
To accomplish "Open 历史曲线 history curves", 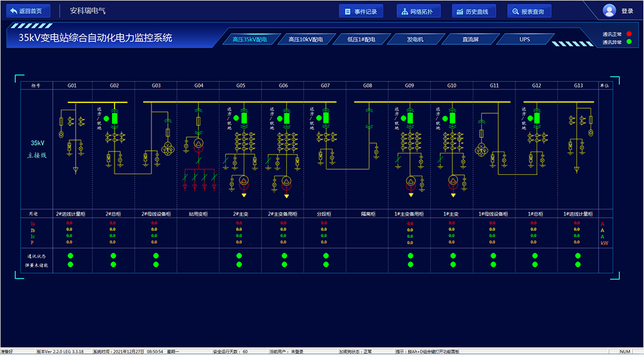I will pos(474,11).
